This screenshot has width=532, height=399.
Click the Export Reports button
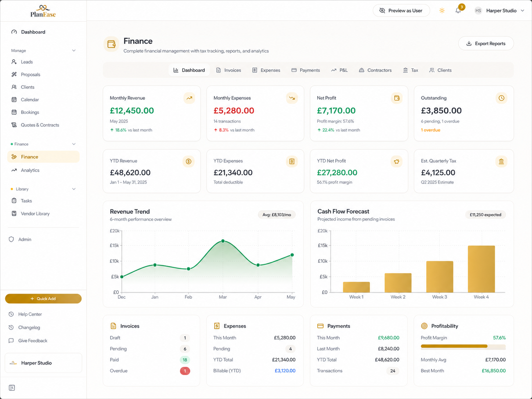486,43
